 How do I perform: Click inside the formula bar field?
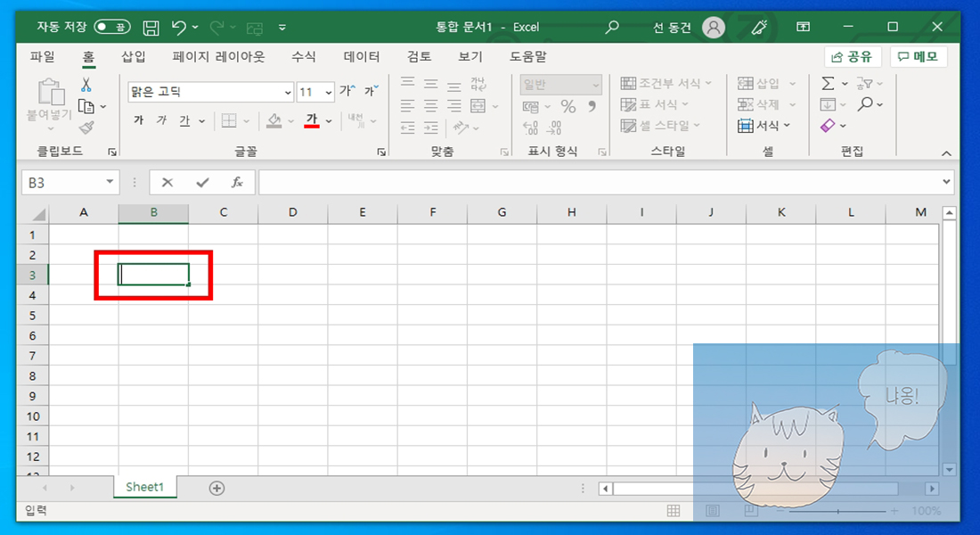[599, 182]
